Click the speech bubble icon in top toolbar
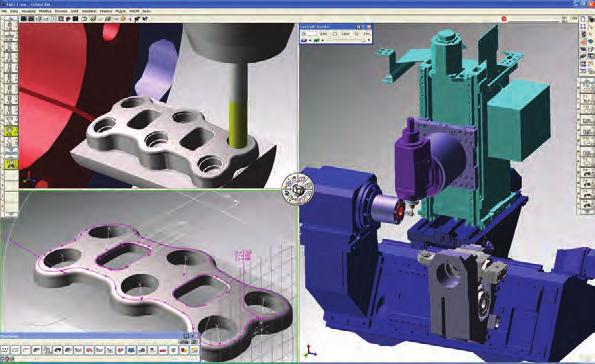The width and height of the screenshot is (595, 364). pos(68,19)
